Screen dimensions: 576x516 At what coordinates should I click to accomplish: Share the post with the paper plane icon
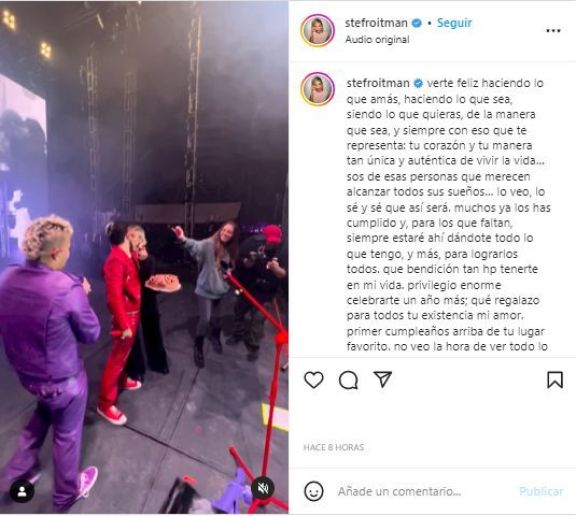point(382,379)
